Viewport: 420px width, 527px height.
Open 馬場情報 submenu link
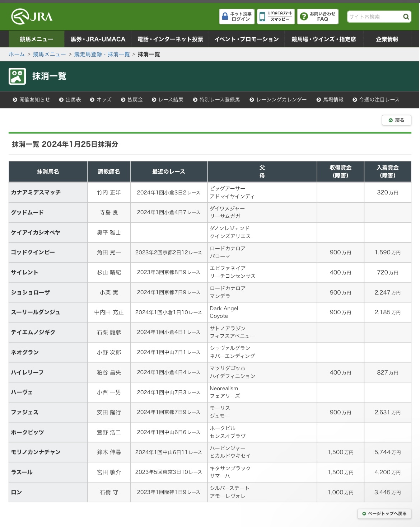point(330,100)
